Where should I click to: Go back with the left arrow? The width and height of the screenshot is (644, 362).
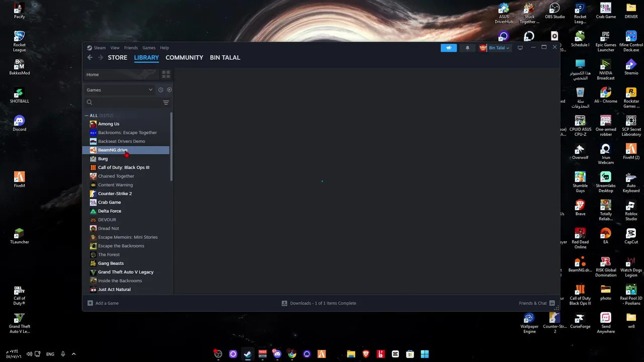pyautogui.click(x=90, y=58)
